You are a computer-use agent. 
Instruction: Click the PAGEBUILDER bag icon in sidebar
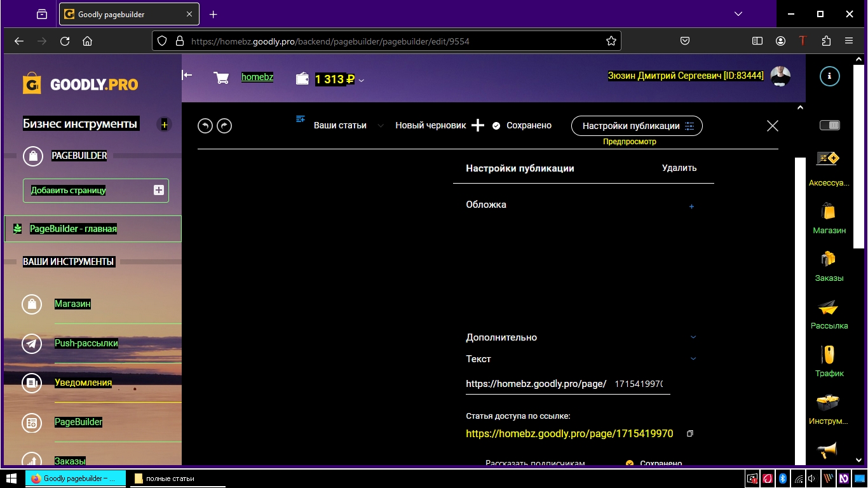[32, 156]
